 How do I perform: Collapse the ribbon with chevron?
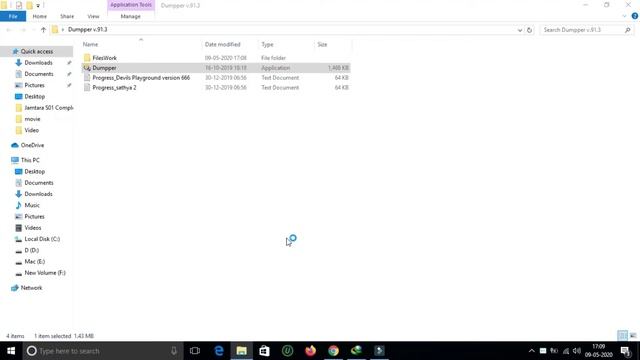tap(624, 16)
